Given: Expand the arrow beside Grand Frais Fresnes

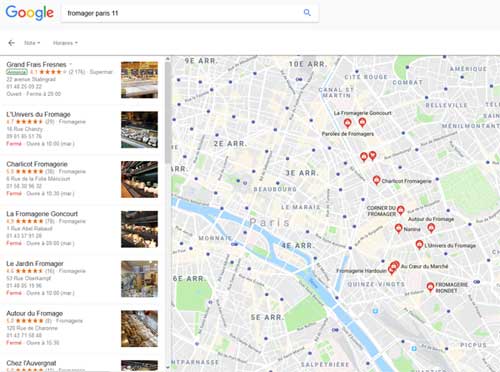Looking at the screenshot, I should click(x=70, y=64).
